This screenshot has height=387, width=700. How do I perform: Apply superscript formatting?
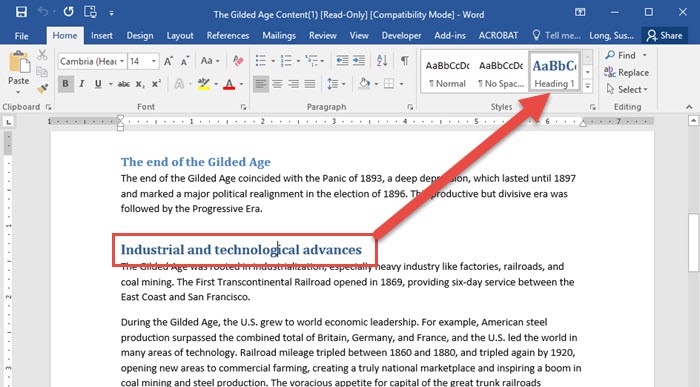[156, 84]
